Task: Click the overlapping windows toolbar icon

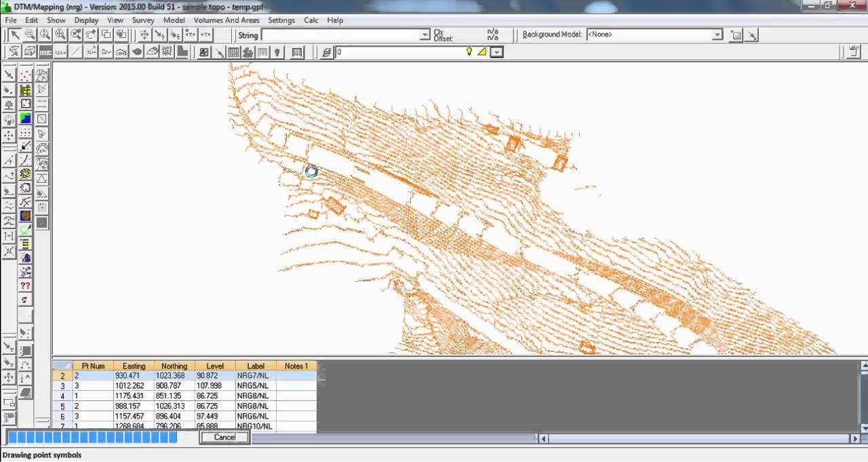Action: click(106, 35)
